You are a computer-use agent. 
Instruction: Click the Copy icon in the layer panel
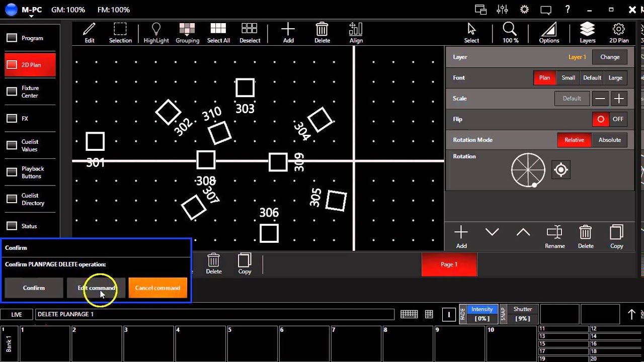(x=616, y=237)
